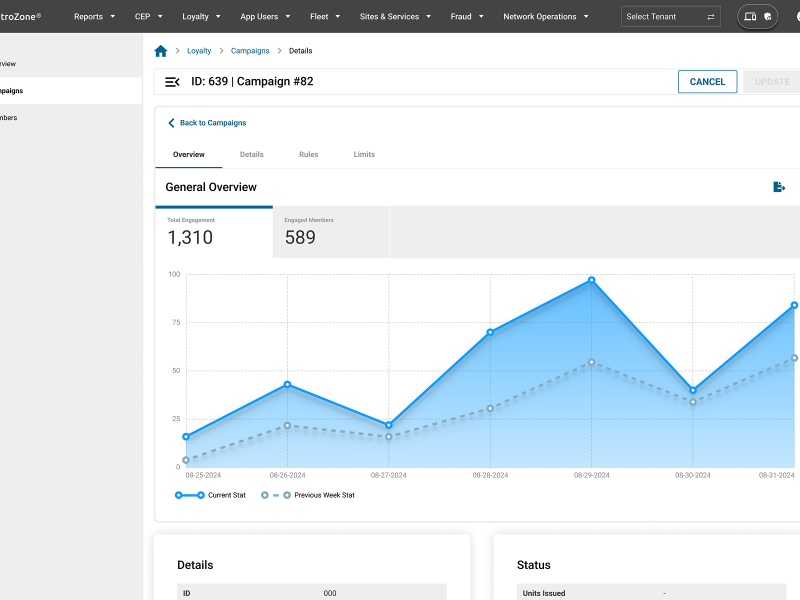This screenshot has width=800, height=600.
Task: Click the MetroZone logo in the menu bar
Action: (x=20, y=16)
